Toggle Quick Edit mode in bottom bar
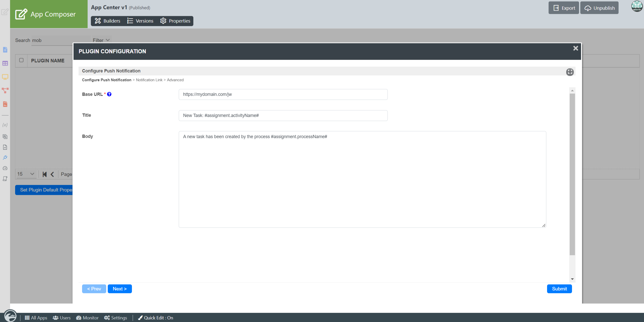The image size is (644, 322). 156,318
